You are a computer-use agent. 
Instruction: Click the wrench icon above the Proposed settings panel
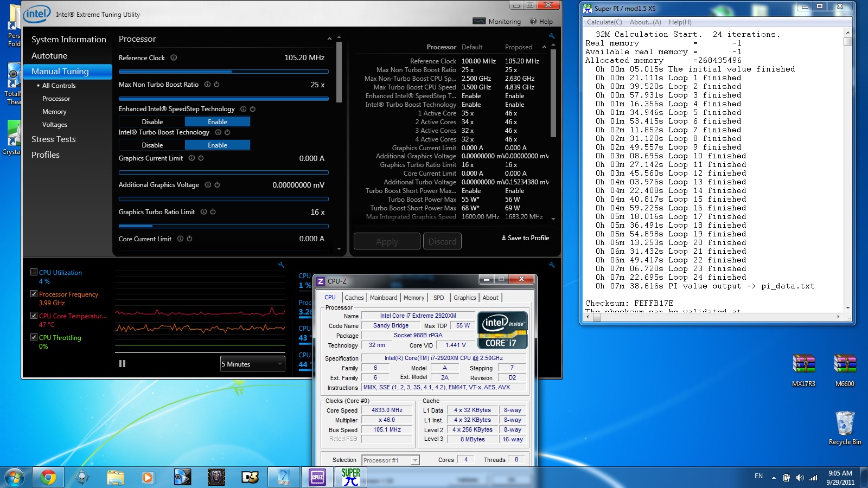click(552, 36)
